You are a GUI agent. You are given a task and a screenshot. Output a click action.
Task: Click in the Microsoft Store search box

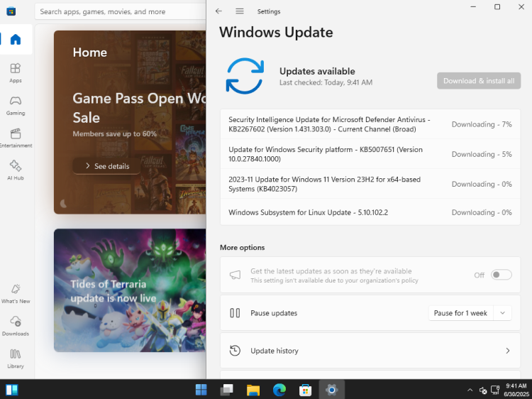click(x=121, y=11)
